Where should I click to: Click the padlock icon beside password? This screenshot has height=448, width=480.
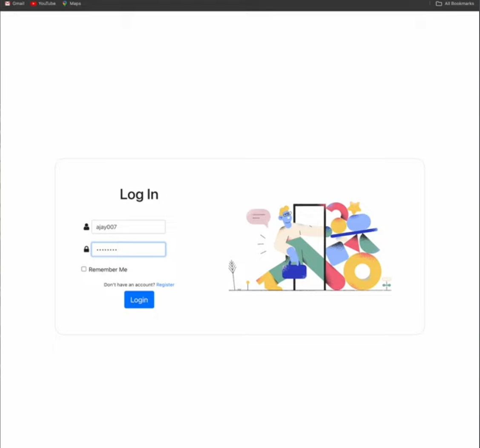coord(86,249)
